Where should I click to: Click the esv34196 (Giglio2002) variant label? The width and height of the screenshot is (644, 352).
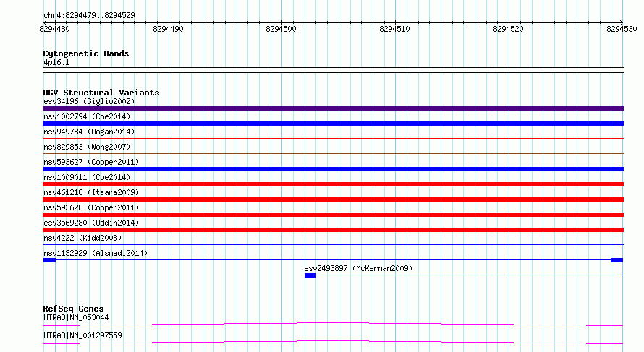pos(89,101)
